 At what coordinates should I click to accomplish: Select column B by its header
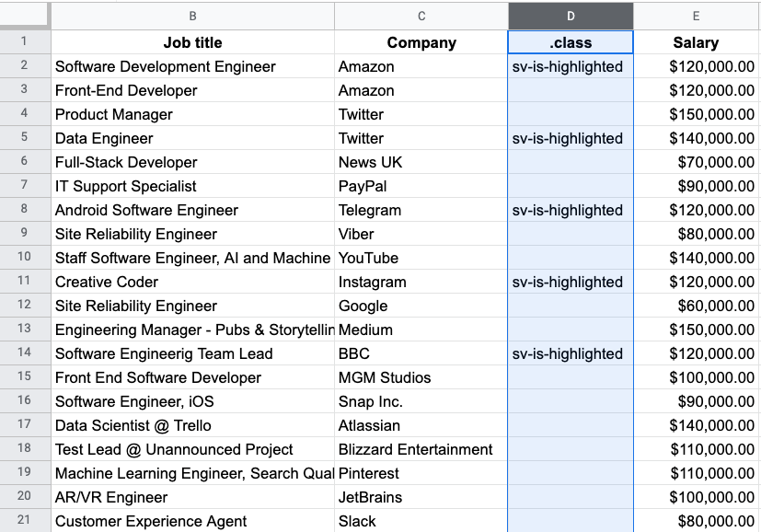pyautogui.click(x=191, y=16)
